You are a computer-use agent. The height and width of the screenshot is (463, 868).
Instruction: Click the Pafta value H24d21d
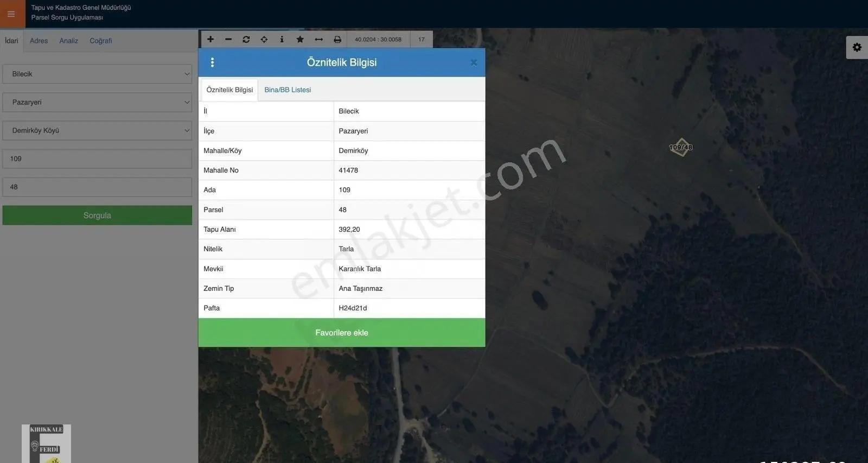(x=353, y=308)
